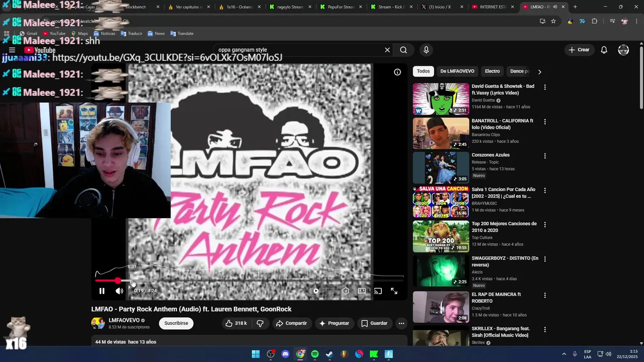Open options for the BANATROLL CALIFORNIA video
Image resolution: width=644 pixels, height=362 pixels.
[544, 122]
